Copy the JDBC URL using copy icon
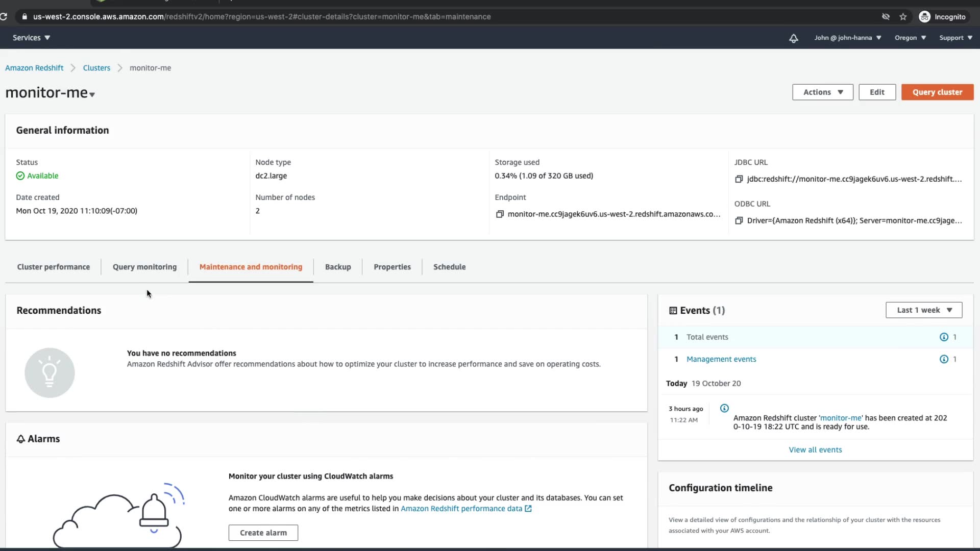This screenshot has height=551, width=980. tap(739, 179)
